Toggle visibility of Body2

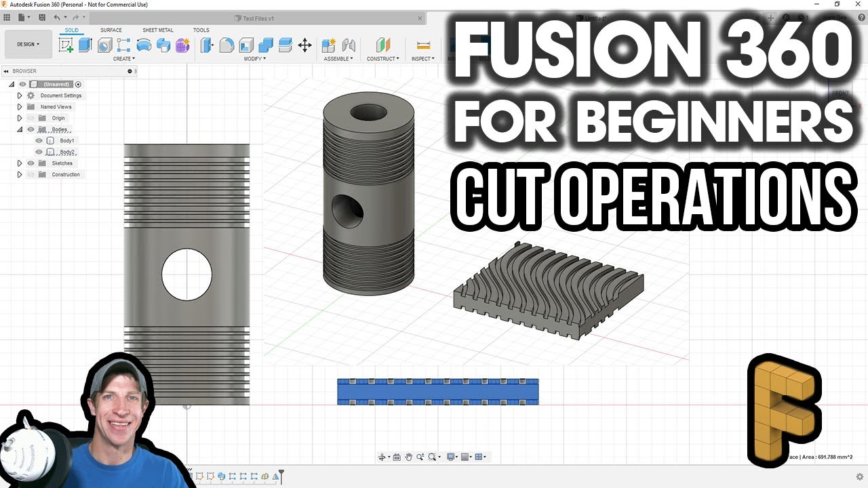pyautogui.click(x=39, y=152)
